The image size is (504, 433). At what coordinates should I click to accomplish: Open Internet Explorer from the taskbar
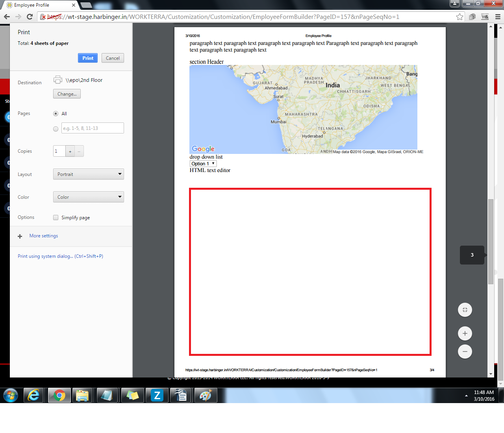[x=34, y=395]
